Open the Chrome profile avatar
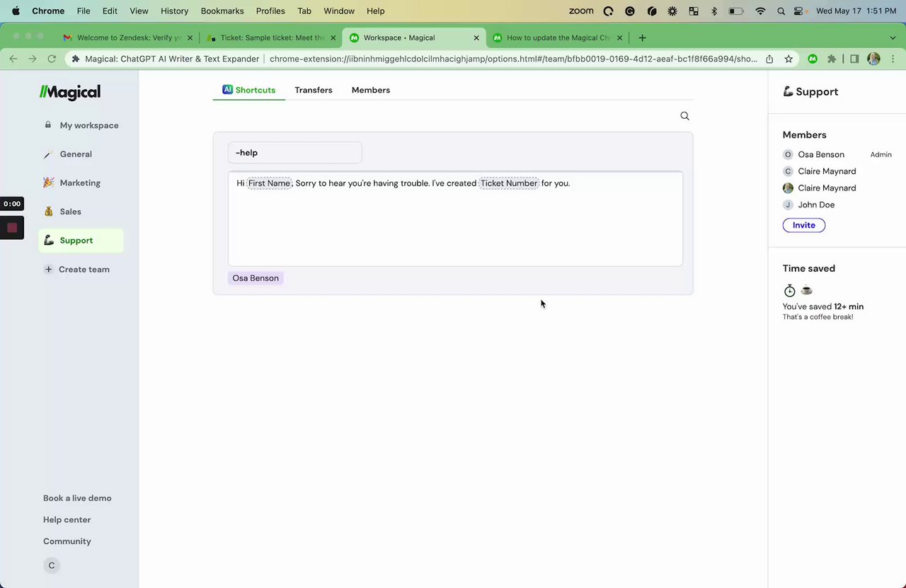The height and width of the screenshot is (588, 906). [873, 59]
